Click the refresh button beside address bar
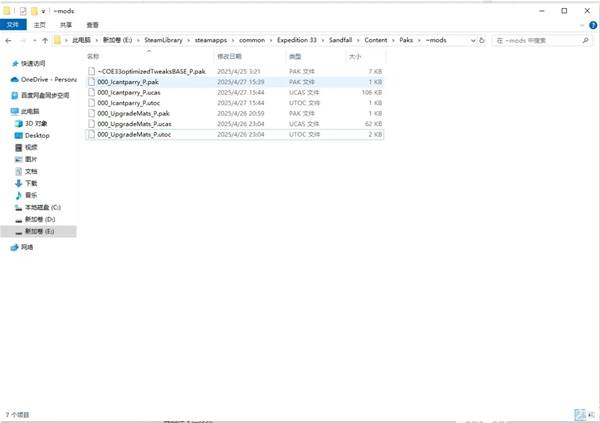Screen dimensions: 600x423 coord(484,41)
